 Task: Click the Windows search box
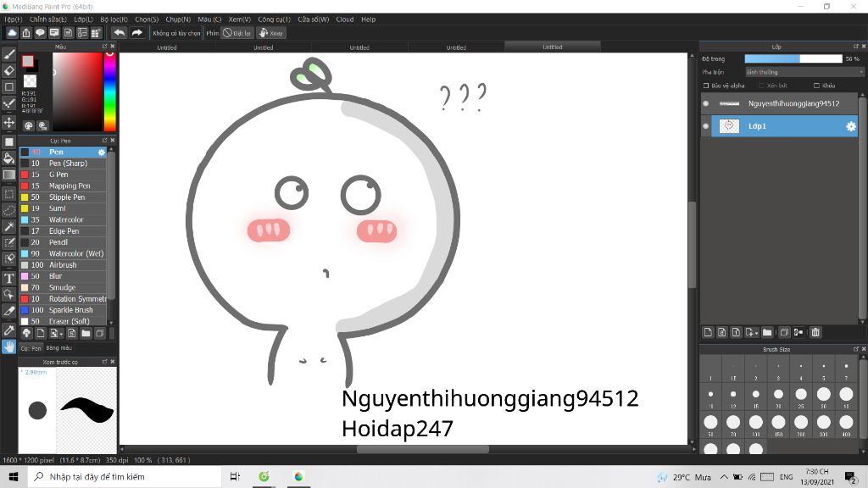(x=125, y=476)
